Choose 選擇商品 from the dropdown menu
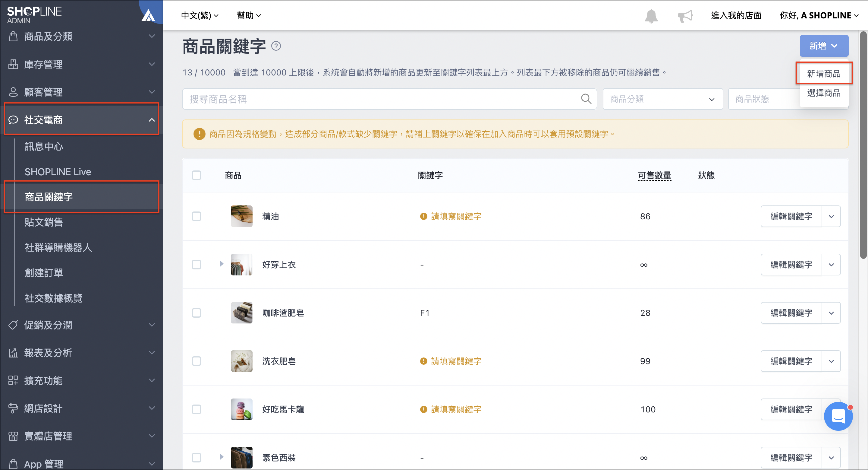Viewport: 868px width, 470px height. click(823, 93)
